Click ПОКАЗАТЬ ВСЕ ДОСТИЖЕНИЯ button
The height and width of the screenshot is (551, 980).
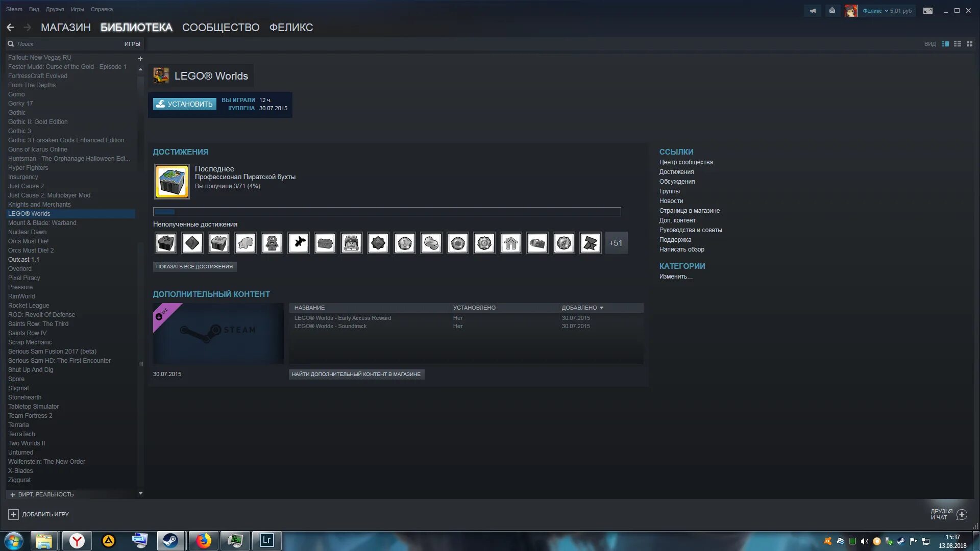(x=194, y=266)
